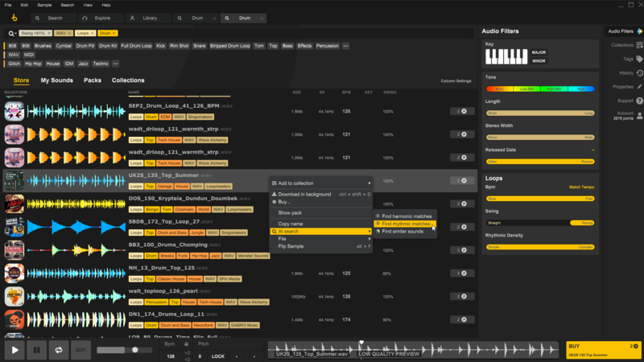Expand more genre tags ellipsis after Techno

click(115, 64)
